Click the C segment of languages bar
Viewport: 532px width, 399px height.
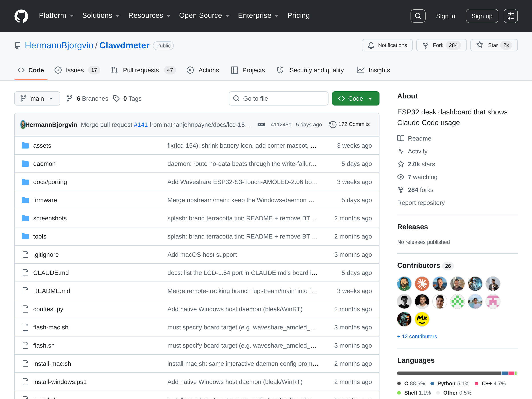coord(449,373)
